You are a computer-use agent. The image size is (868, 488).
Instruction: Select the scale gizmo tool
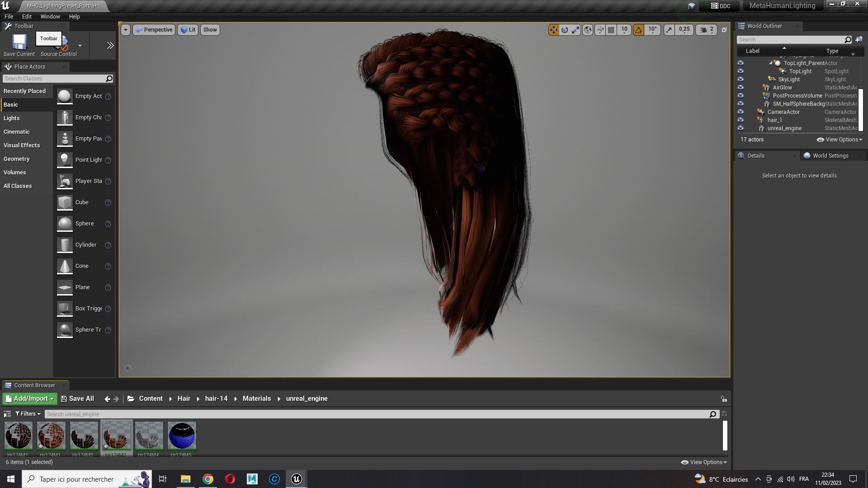coord(576,30)
